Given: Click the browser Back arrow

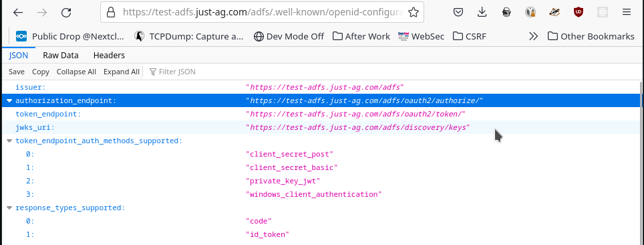Looking at the screenshot, I should tap(17, 12).
